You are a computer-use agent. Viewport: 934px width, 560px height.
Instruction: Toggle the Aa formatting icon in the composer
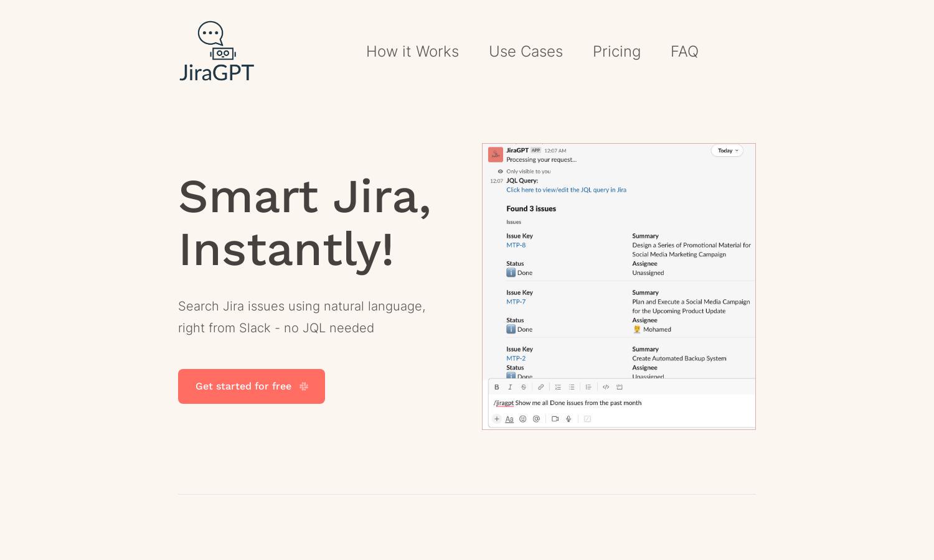509,419
